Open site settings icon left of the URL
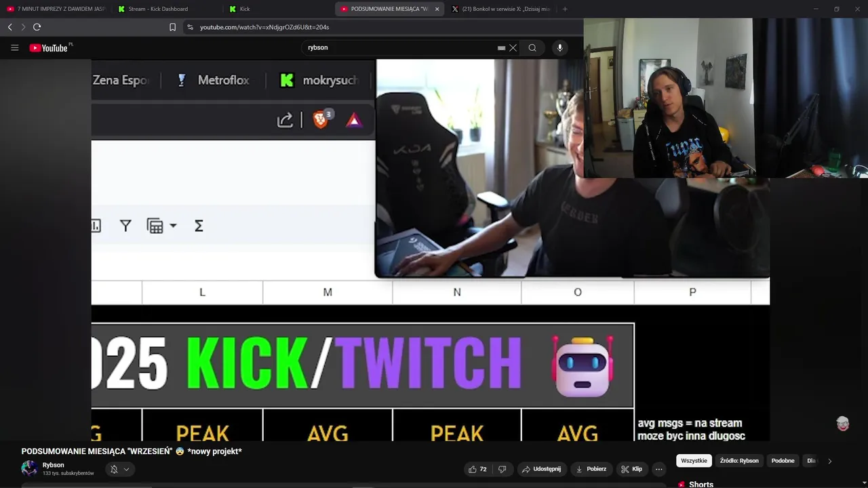 pyautogui.click(x=190, y=27)
